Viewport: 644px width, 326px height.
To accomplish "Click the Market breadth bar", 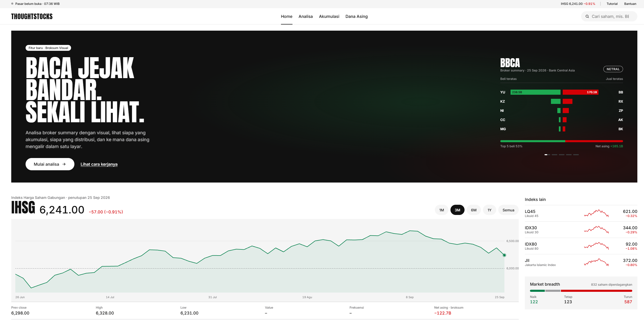I will point(581,291).
